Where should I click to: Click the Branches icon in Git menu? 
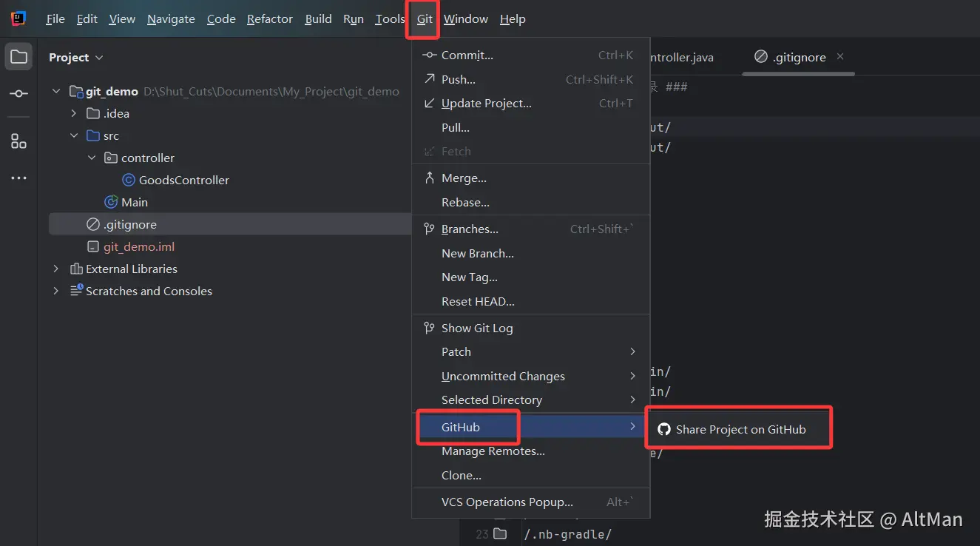[x=429, y=229]
